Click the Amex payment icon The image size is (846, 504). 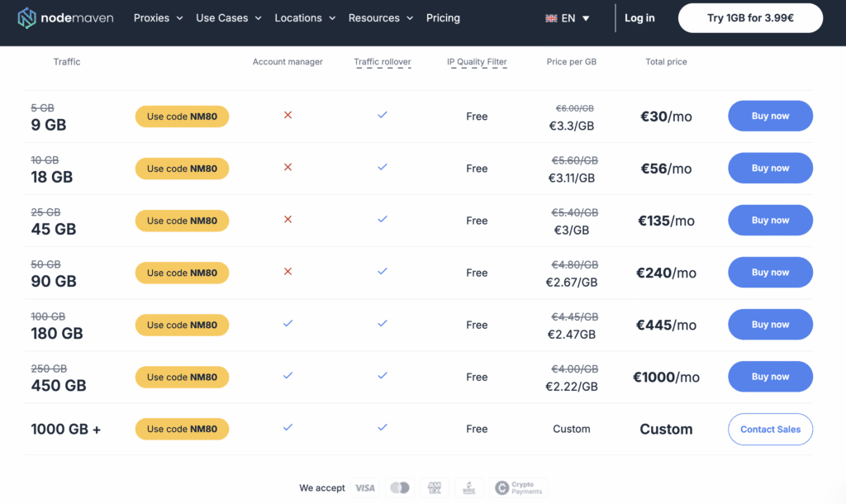coord(435,488)
